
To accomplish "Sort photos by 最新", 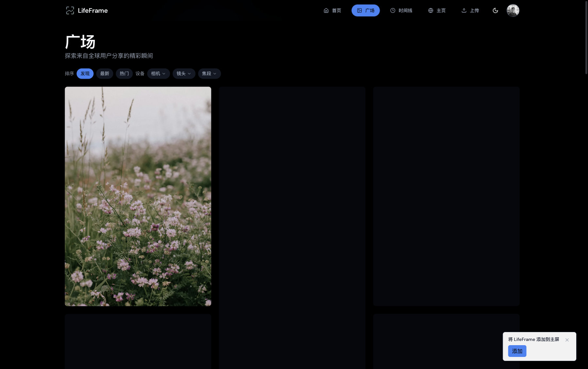I will coord(105,73).
